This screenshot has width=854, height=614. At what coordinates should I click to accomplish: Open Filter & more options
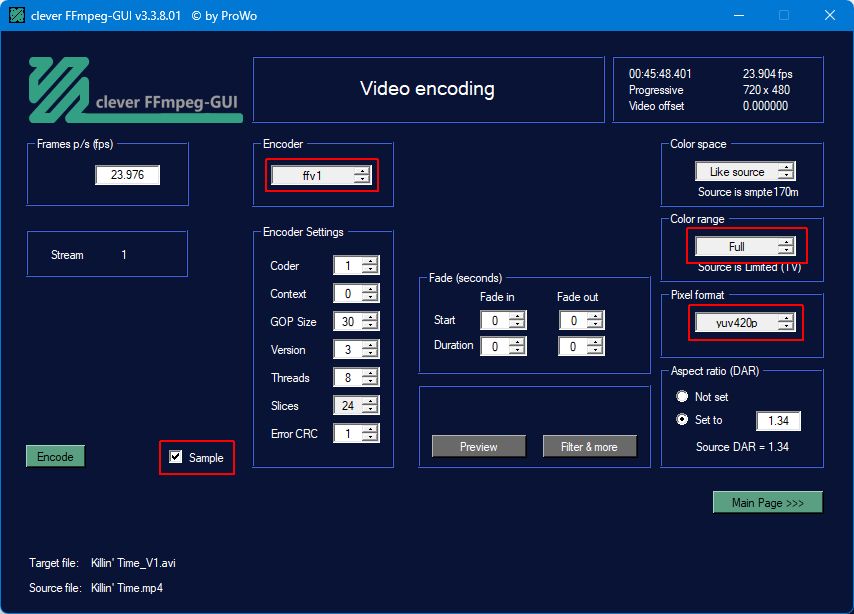pos(589,447)
